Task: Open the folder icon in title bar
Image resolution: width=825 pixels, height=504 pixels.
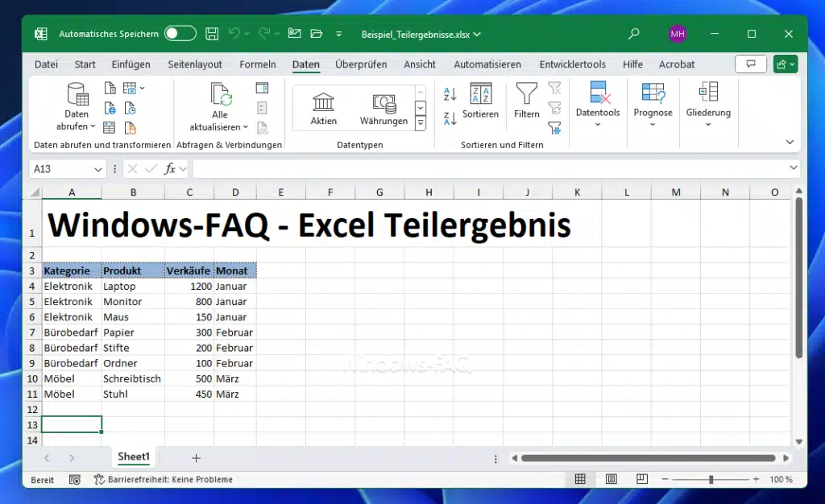Action: (x=316, y=34)
